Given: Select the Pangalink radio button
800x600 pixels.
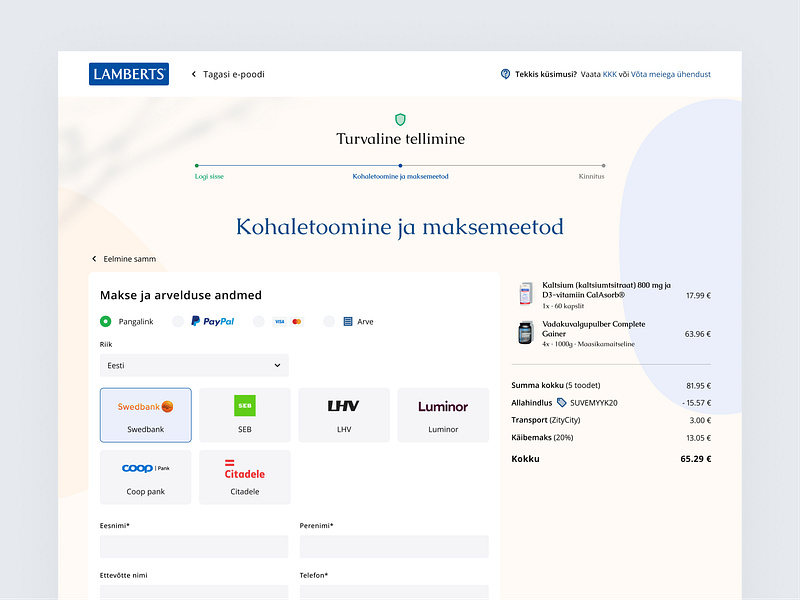Looking at the screenshot, I should pos(106,321).
